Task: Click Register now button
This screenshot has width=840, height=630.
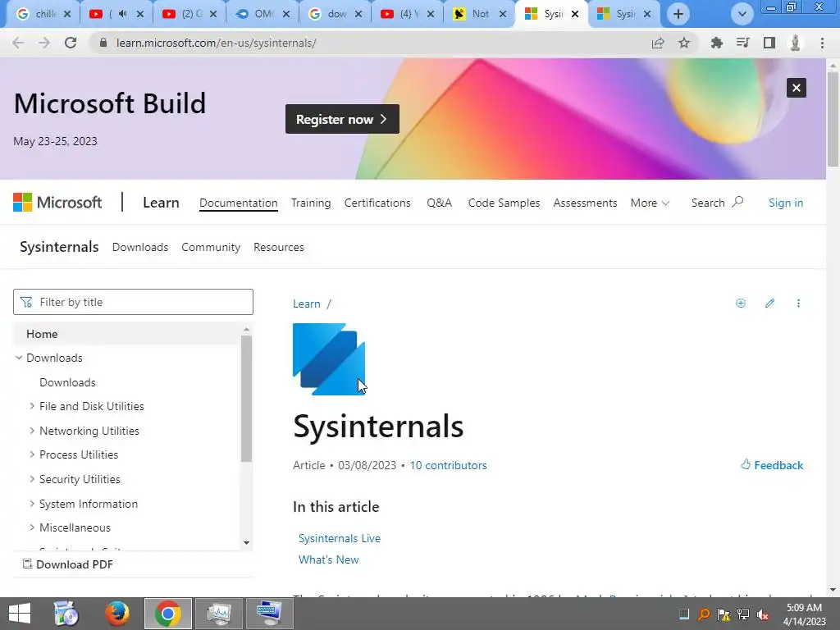Action: [x=342, y=119]
